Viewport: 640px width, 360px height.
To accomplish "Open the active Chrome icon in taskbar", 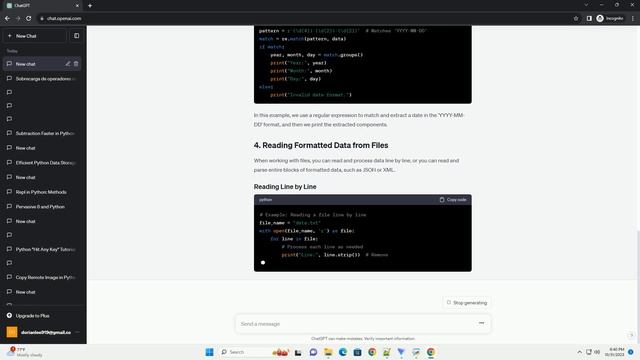I will click(431, 352).
